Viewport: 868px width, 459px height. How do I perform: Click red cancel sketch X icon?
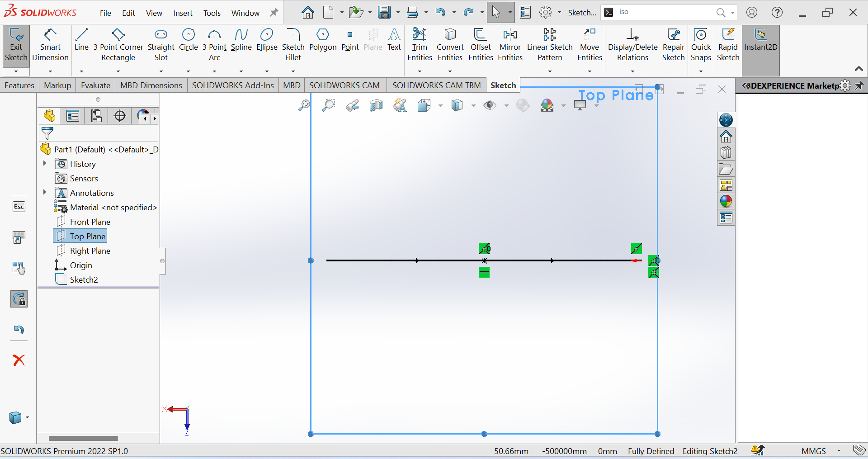(x=19, y=360)
